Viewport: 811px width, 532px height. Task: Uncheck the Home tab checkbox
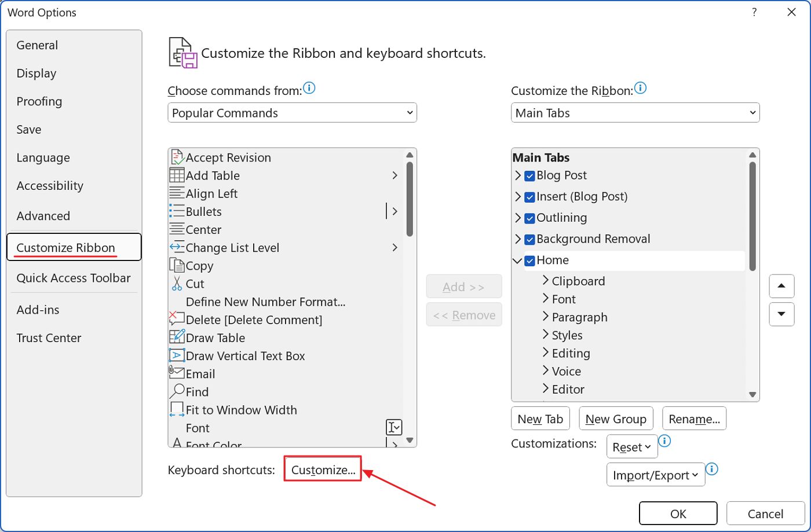529,261
